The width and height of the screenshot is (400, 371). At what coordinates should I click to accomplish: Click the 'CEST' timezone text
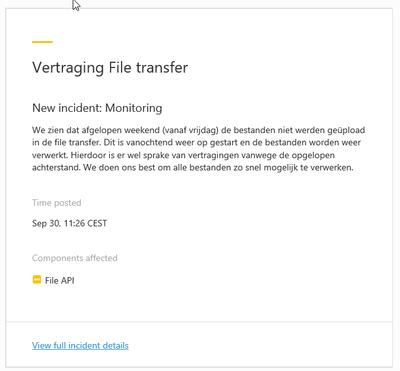[x=97, y=223]
